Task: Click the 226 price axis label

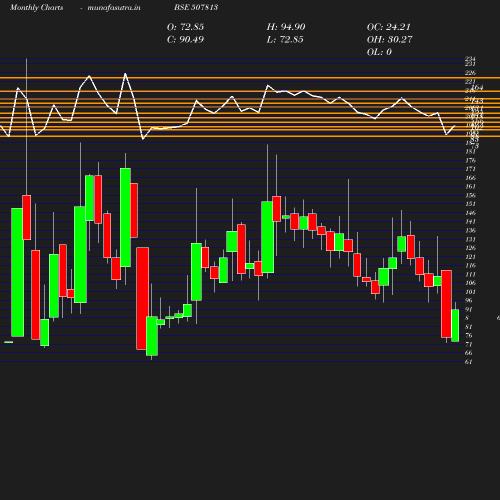Action: point(470,73)
